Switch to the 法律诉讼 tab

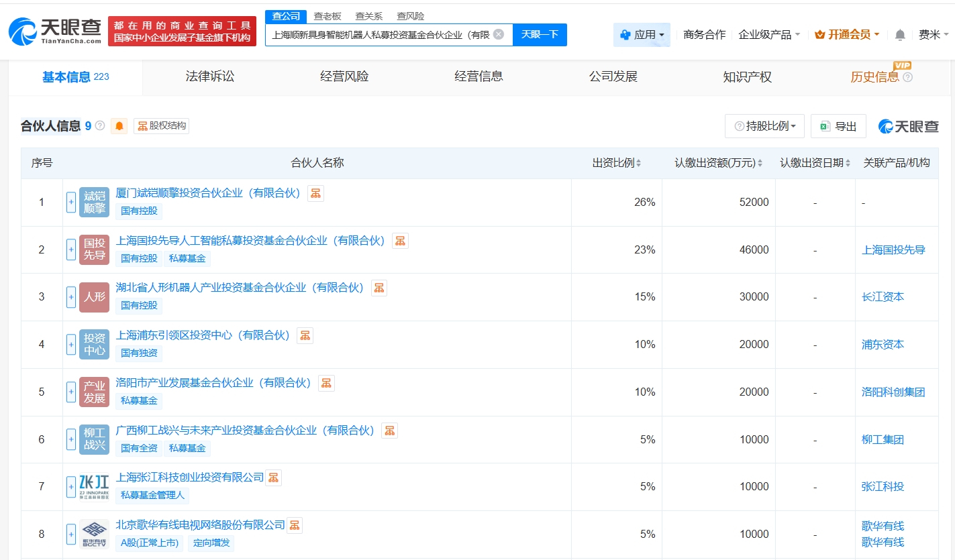(210, 76)
